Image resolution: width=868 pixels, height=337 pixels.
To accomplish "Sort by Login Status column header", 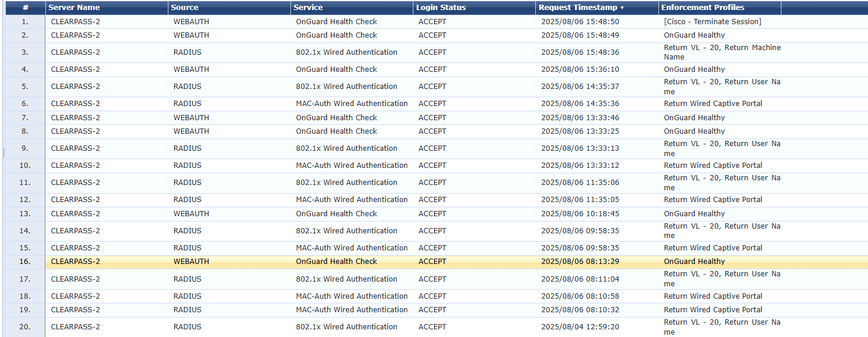I will 440,8.
